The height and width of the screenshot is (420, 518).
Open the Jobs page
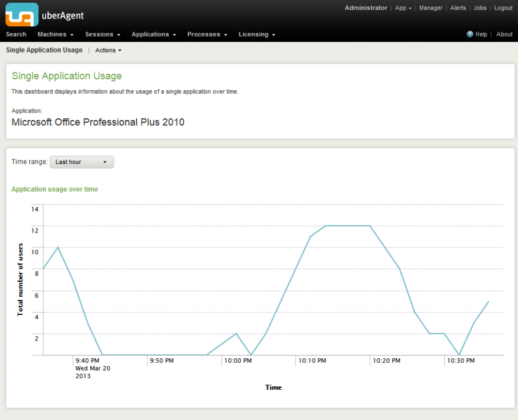click(x=480, y=8)
